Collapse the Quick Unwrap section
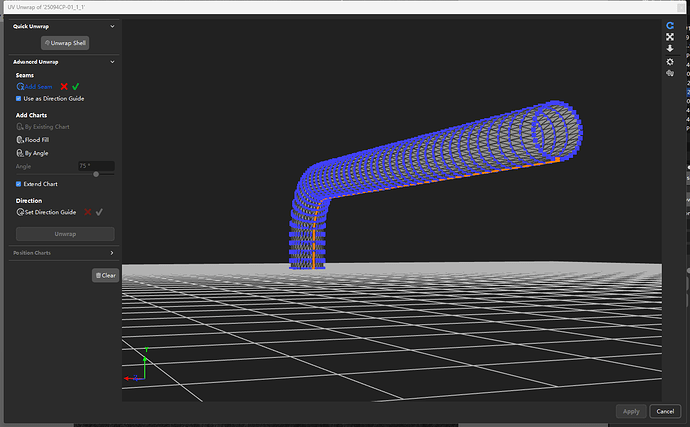 112,26
